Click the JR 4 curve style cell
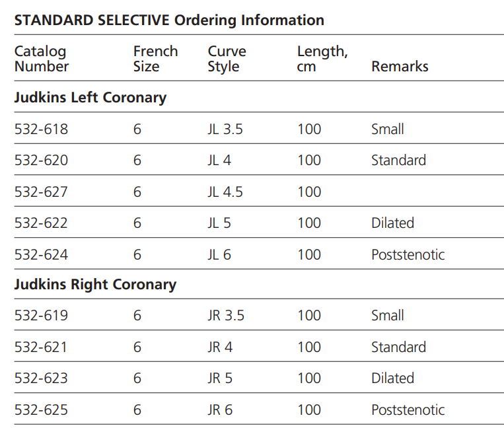504x428 pixels. pos(220,347)
